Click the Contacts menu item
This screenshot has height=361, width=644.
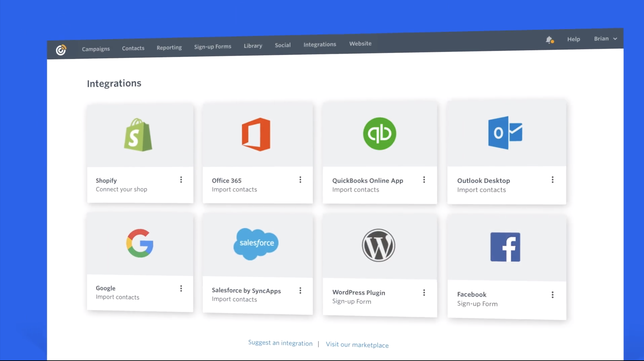click(x=133, y=48)
